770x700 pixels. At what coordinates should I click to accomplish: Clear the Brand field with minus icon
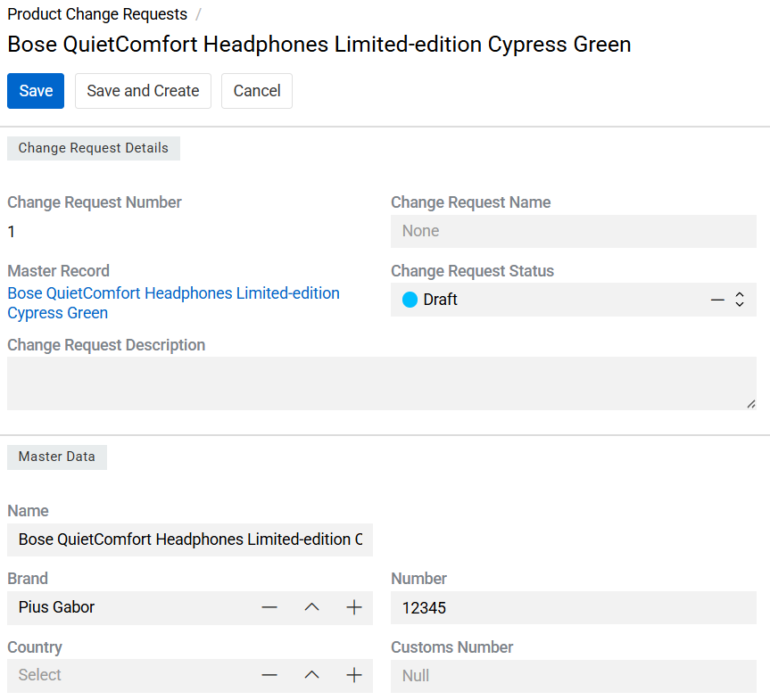pyautogui.click(x=269, y=607)
